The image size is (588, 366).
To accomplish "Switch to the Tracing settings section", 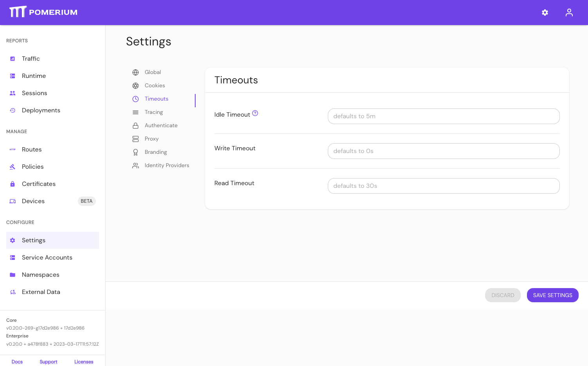I will click(153, 112).
